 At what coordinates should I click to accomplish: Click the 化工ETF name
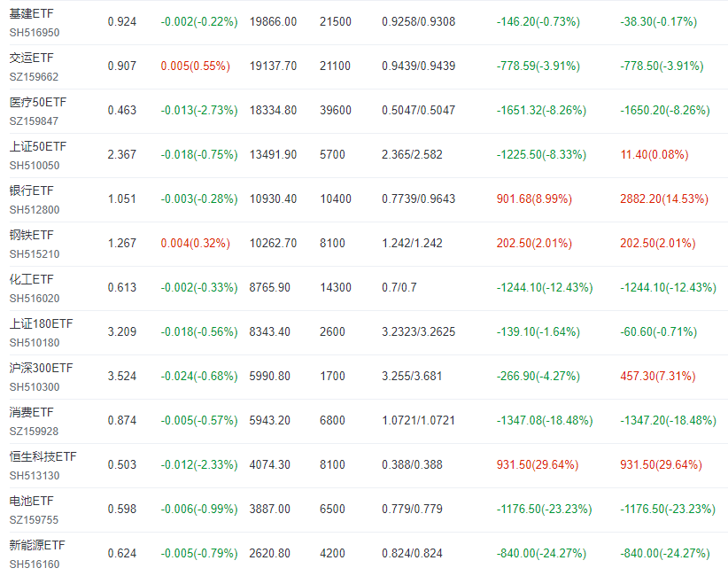pyautogui.click(x=32, y=280)
